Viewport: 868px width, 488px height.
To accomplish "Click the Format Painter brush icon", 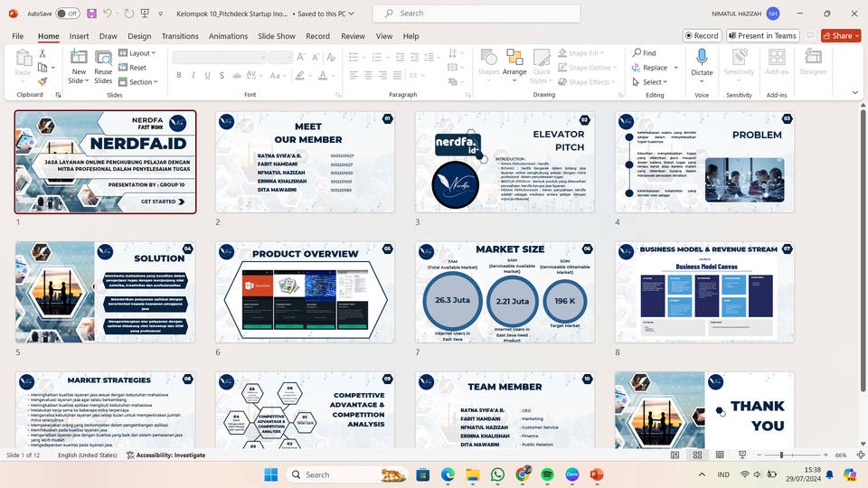I will click(42, 81).
